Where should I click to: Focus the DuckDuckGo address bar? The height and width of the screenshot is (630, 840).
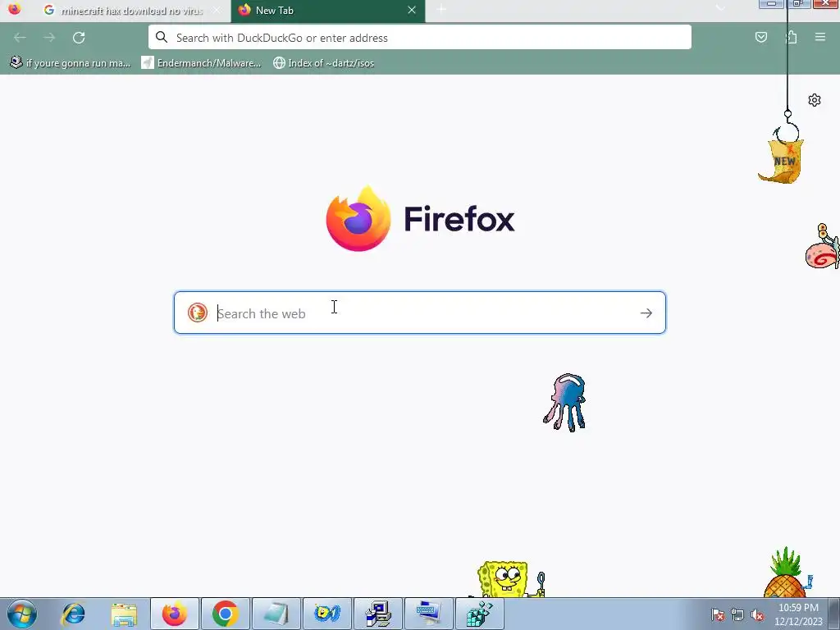[419, 38]
